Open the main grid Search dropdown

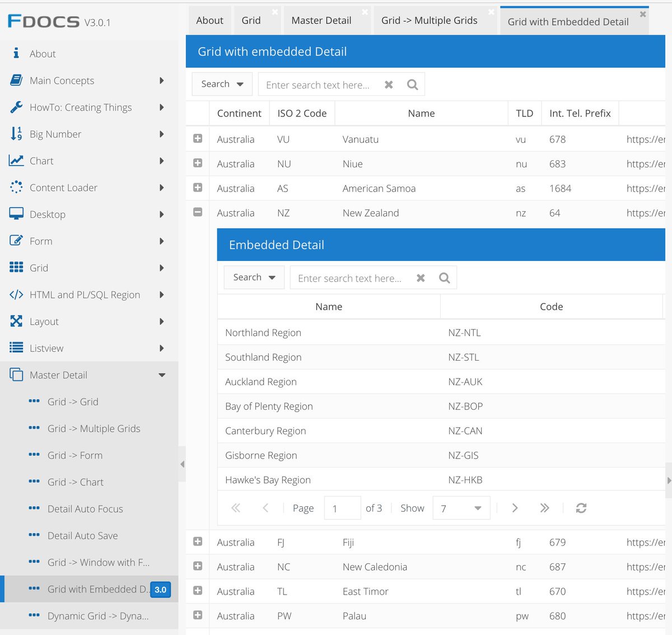click(222, 84)
